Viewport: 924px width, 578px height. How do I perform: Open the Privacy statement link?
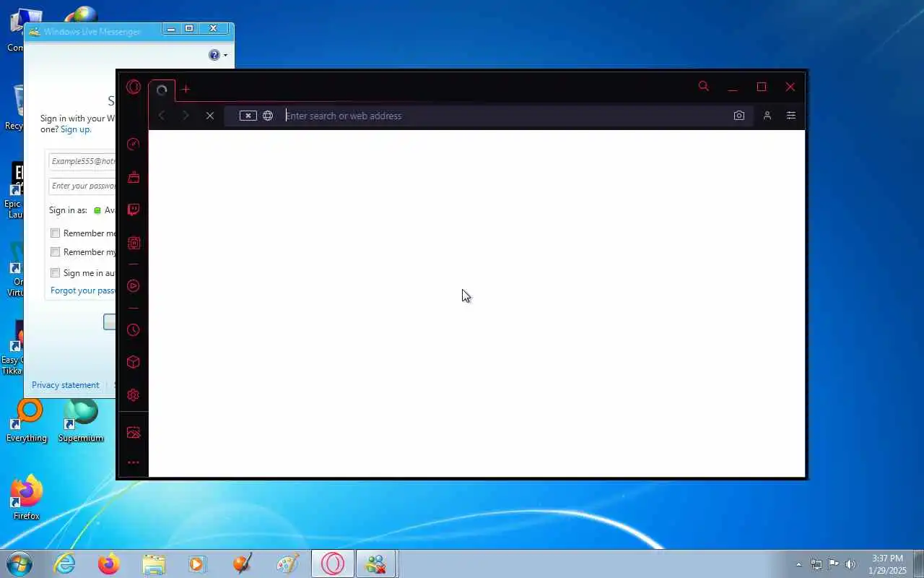(x=65, y=385)
